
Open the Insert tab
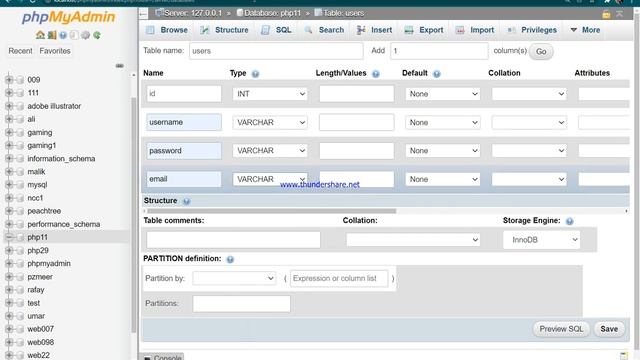tap(374, 30)
